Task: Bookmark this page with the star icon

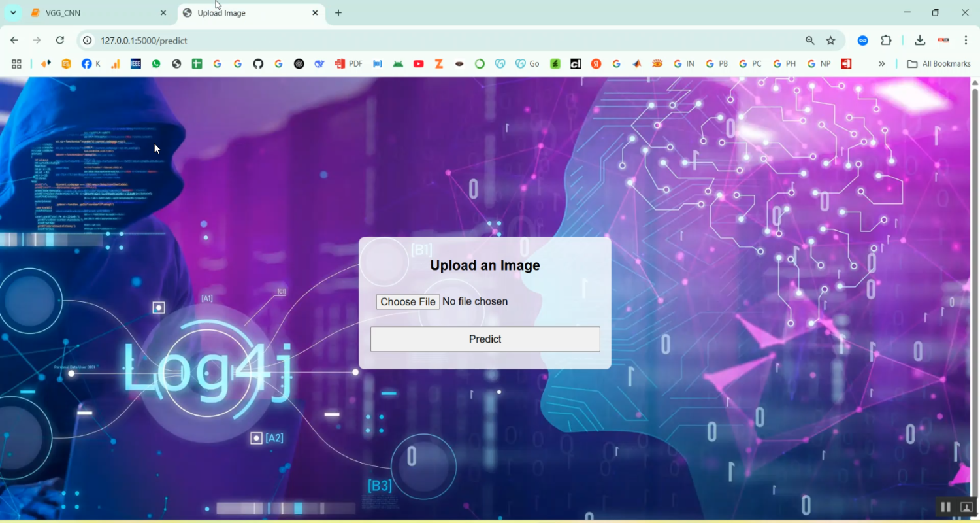Action: [830, 41]
